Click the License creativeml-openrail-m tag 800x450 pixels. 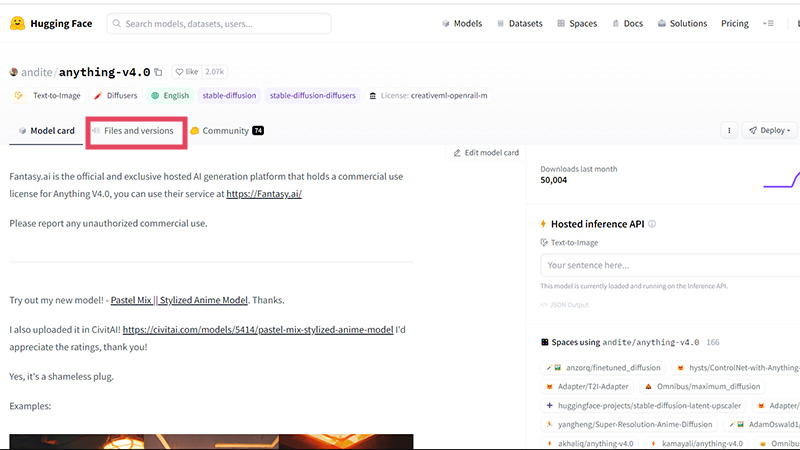click(x=428, y=95)
